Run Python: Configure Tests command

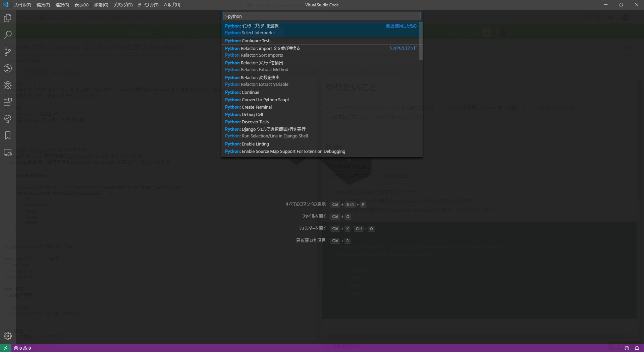click(x=321, y=41)
